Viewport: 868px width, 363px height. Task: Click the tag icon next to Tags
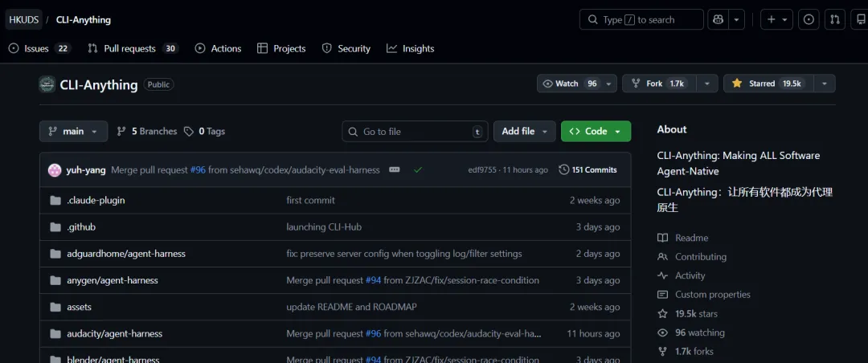(189, 131)
